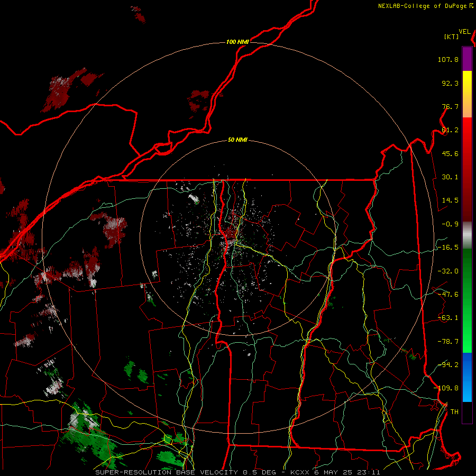This screenshot has width=476, height=476.
Task: Click the 61.2 value on the velocity scale
Action: click(x=450, y=130)
